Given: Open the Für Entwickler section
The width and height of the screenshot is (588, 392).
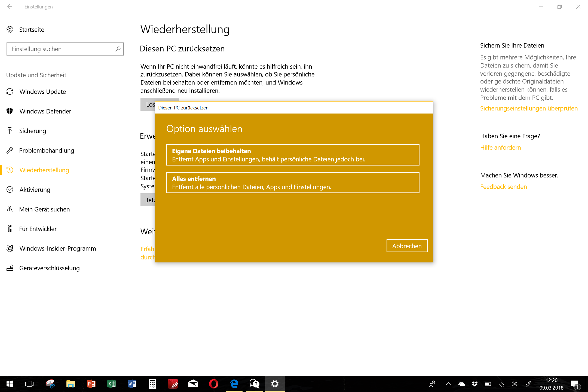Looking at the screenshot, I should (x=38, y=229).
